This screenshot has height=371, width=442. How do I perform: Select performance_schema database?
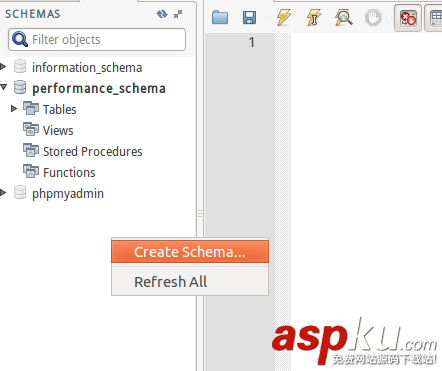click(x=99, y=88)
